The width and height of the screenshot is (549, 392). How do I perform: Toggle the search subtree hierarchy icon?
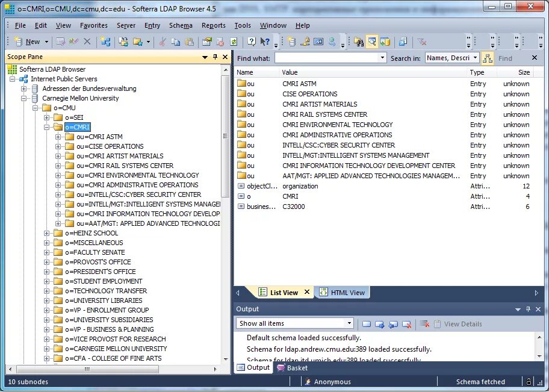coord(488,58)
